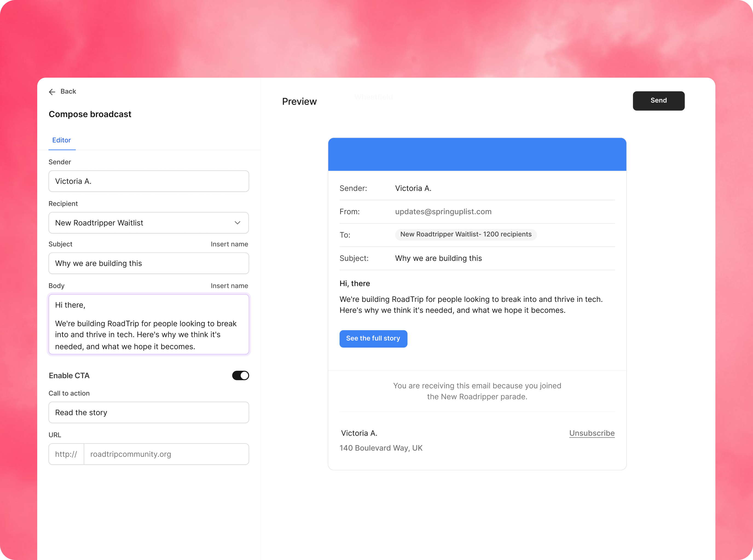The width and height of the screenshot is (753, 560).
Task: Click the Hi, there greeting in preview
Action: coord(354,284)
